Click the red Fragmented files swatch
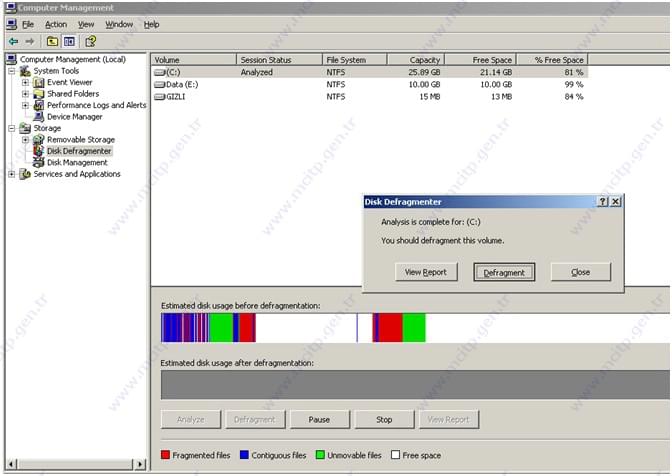 pyautogui.click(x=165, y=455)
